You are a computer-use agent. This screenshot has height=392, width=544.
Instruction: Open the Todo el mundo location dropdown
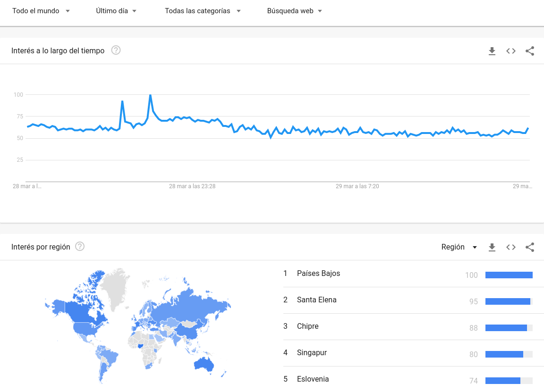[x=41, y=10]
